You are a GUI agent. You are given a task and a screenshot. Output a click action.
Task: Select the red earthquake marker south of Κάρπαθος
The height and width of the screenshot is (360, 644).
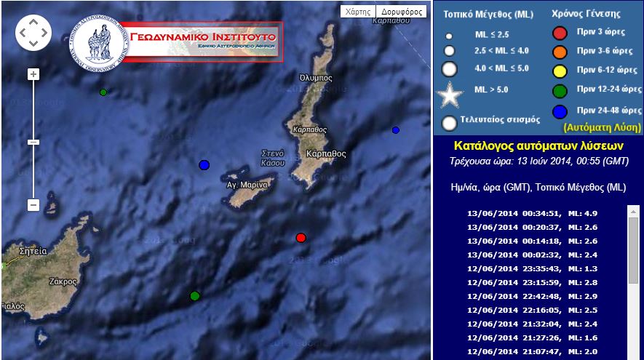pyautogui.click(x=301, y=238)
